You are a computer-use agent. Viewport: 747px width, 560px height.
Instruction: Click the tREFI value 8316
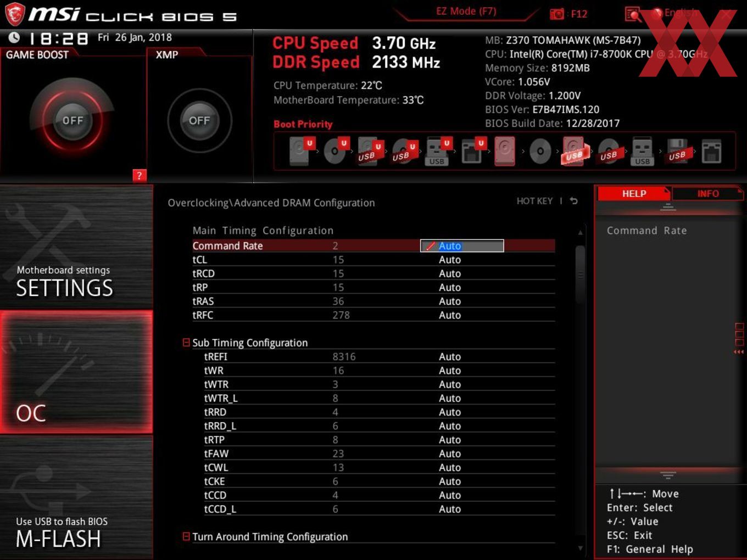point(344,356)
